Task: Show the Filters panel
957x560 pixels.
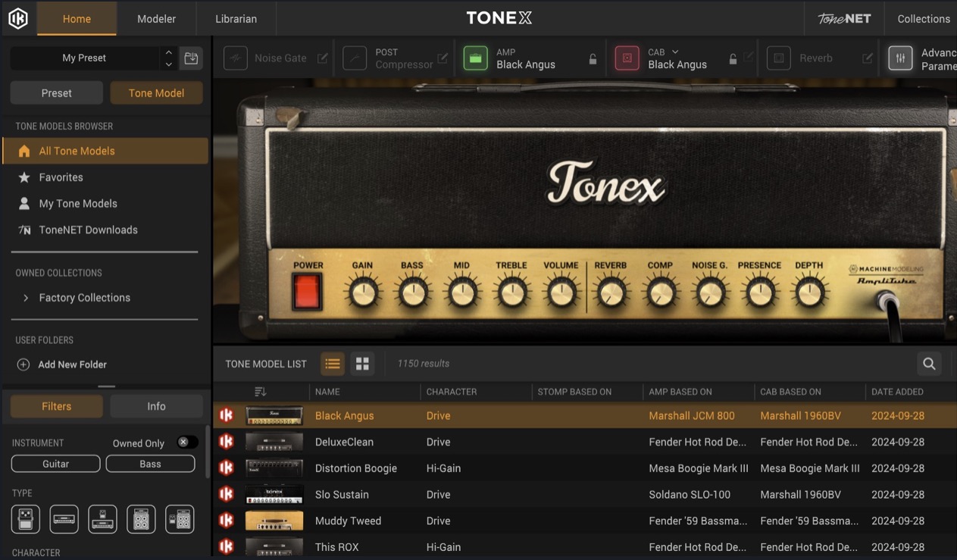Action: tap(57, 406)
